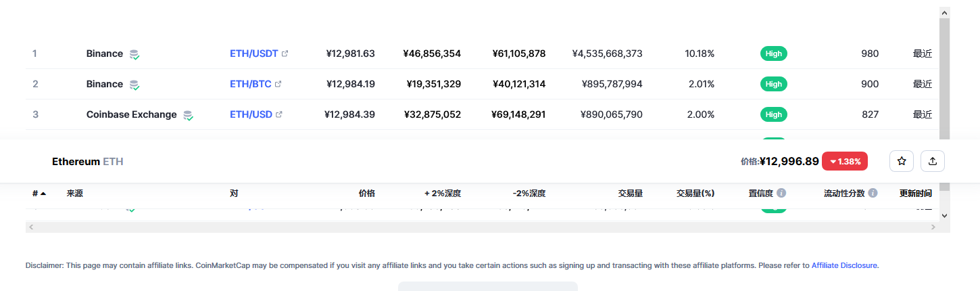Click the info icon next to 流动性分数
The image size is (980, 291).
[873, 193]
